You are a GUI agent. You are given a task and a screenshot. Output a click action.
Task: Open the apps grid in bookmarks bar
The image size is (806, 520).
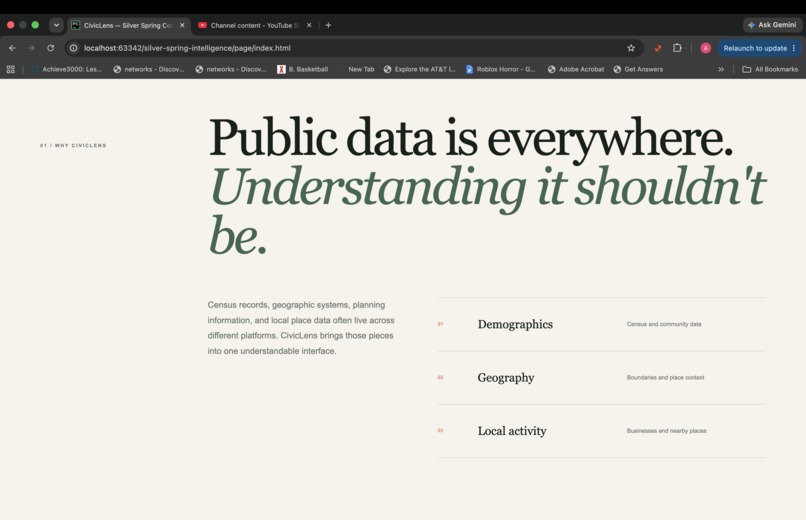tap(10, 69)
